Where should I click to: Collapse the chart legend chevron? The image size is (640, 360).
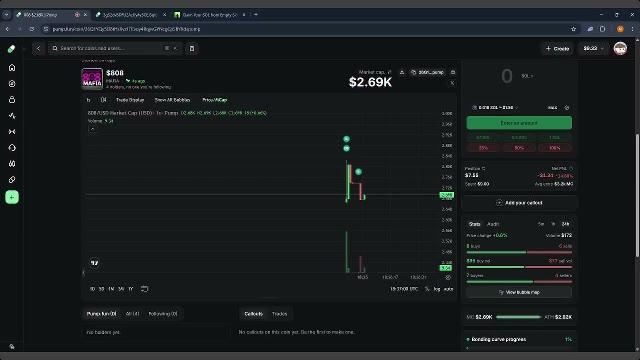pos(92,129)
